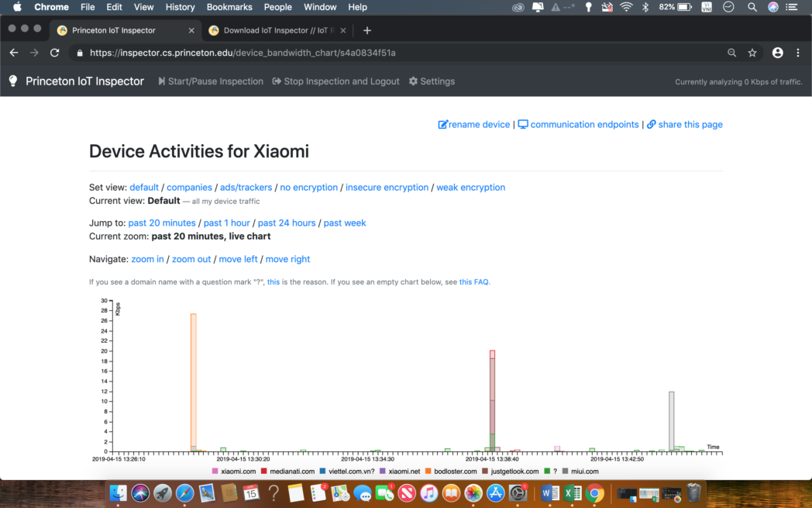This screenshot has height=508, width=812.
Task: Click the padlock site info icon
Action: point(80,53)
